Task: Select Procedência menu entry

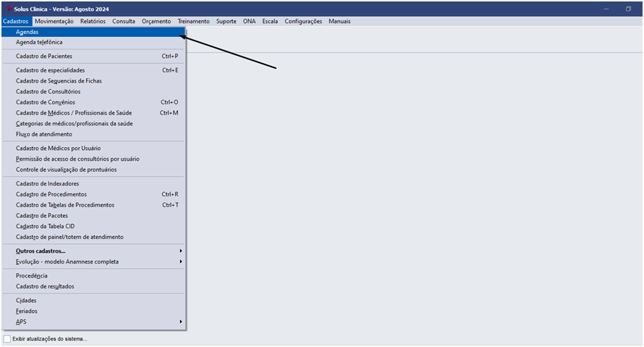Action: (x=93, y=276)
